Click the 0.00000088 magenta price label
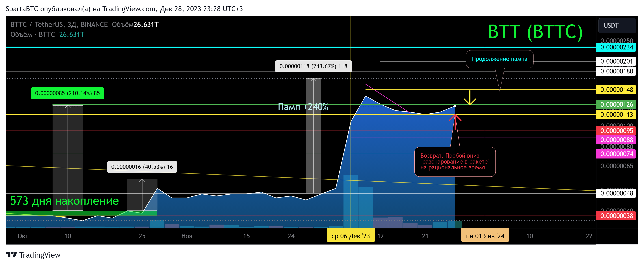Viewport: 644px width, 265px height. pos(616,140)
